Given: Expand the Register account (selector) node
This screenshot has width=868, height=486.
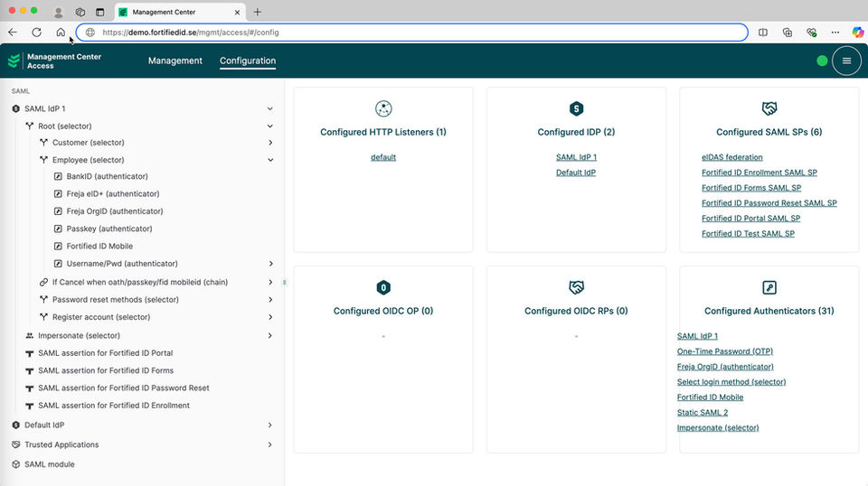Looking at the screenshot, I should (x=270, y=317).
